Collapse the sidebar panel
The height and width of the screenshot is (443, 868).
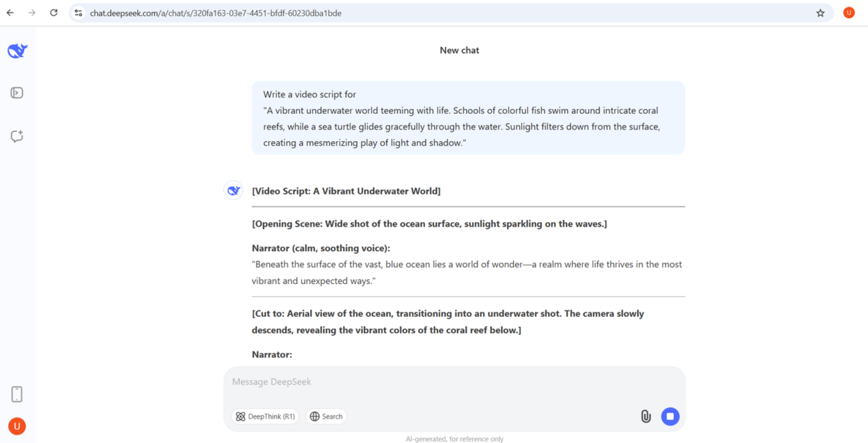tap(16, 93)
